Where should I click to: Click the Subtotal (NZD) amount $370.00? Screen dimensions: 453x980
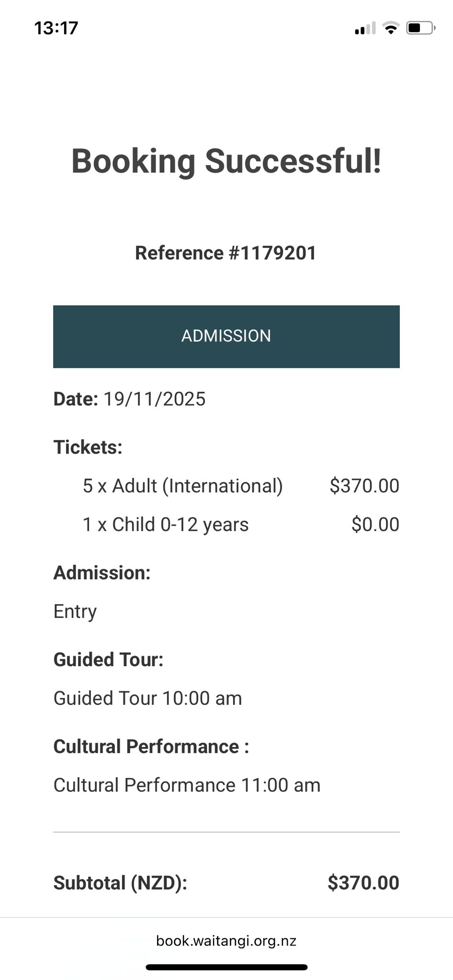[x=363, y=883]
